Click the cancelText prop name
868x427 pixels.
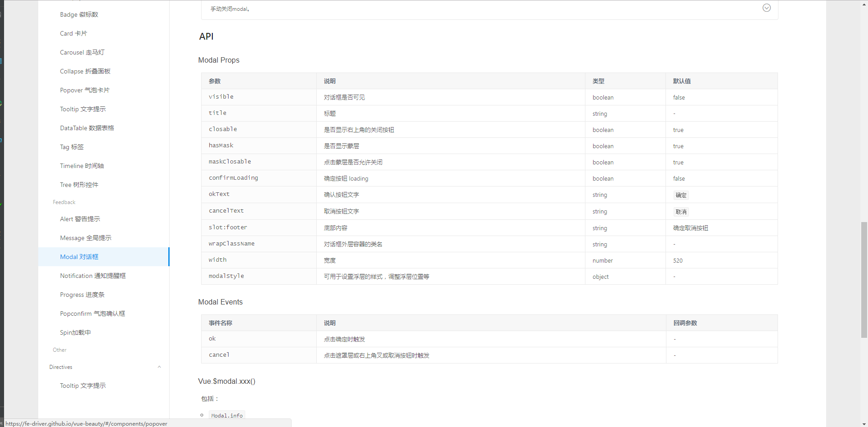(226, 211)
